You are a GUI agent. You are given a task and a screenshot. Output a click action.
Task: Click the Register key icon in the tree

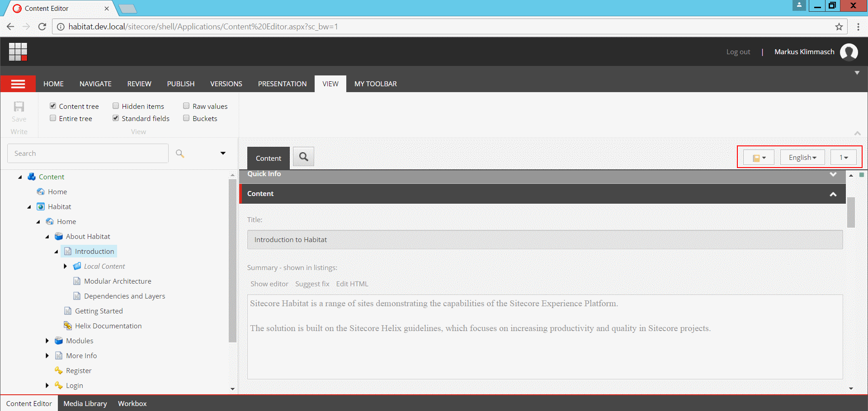coord(59,371)
